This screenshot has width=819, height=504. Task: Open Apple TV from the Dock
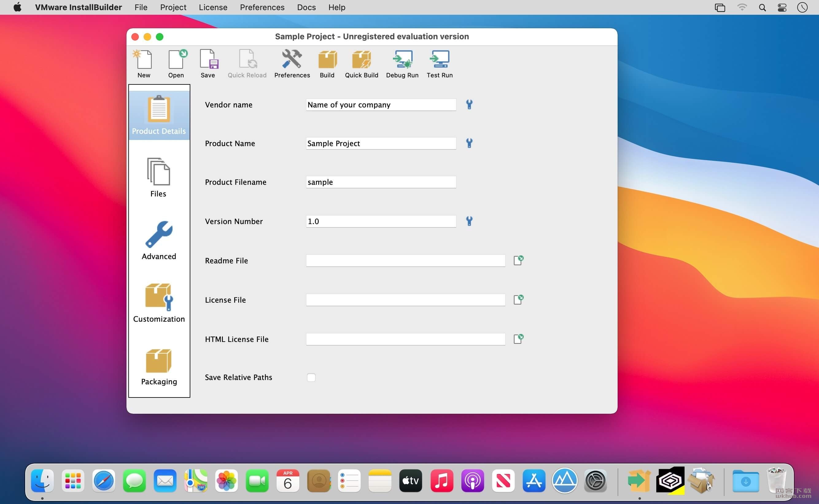[411, 481]
